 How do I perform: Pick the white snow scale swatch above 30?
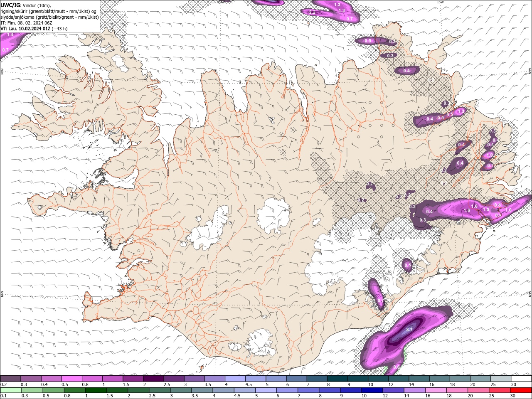click(521, 379)
